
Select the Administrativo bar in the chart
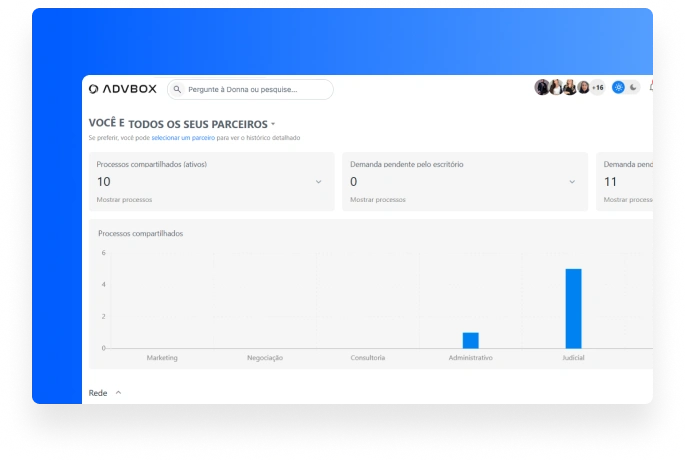tap(471, 340)
